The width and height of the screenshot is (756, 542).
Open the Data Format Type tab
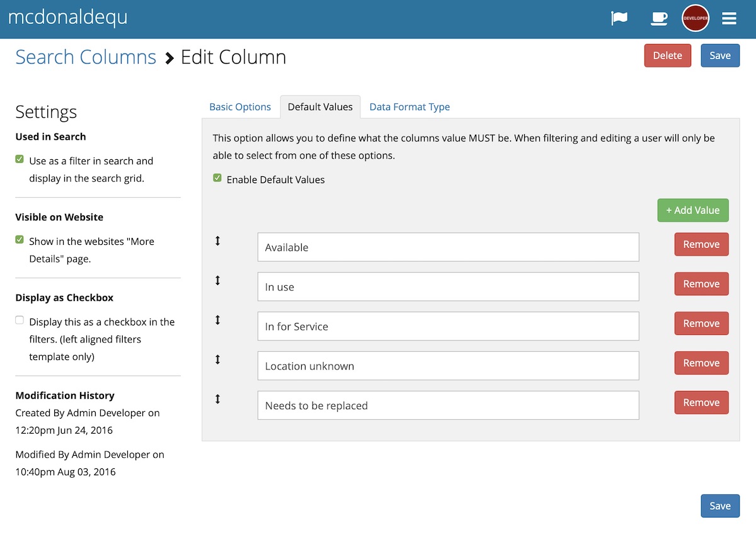(x=409, y=107)
